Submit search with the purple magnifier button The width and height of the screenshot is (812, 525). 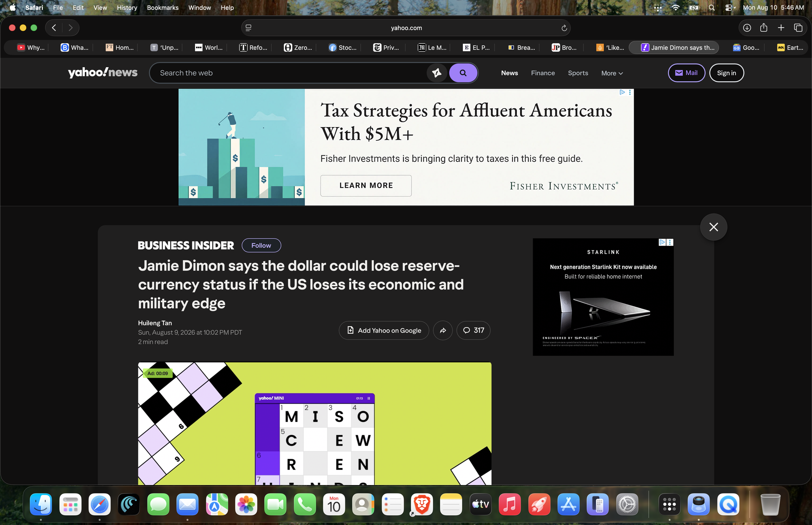(463, 73)
